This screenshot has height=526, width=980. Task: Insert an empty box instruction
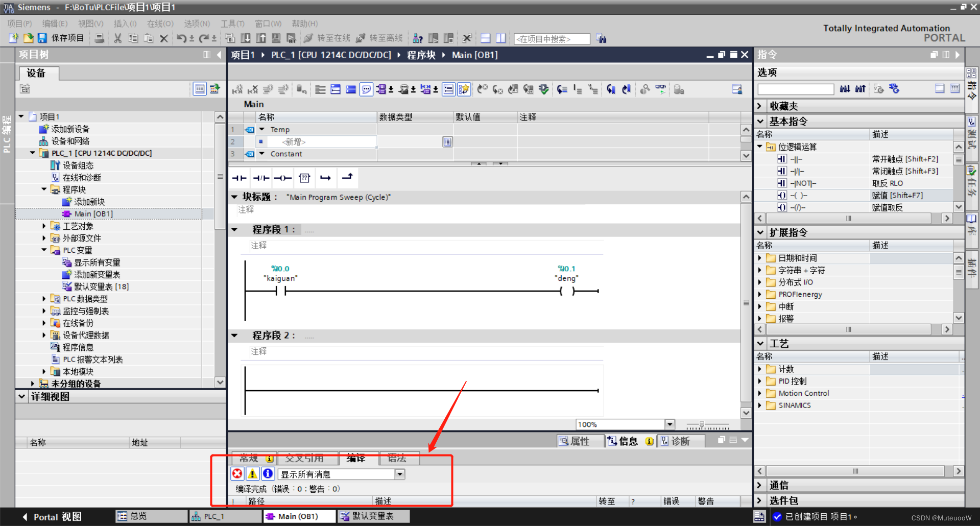pyautogui.click(x=304, y=178)
